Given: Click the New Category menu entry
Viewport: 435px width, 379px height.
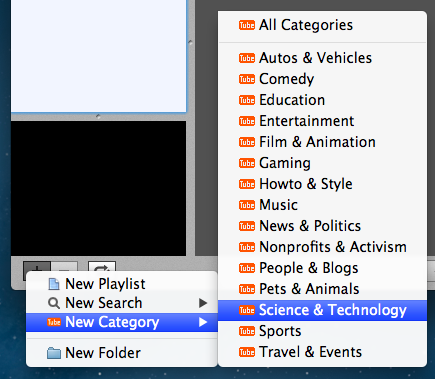Looking at the screenshot, I should [122, 322].
